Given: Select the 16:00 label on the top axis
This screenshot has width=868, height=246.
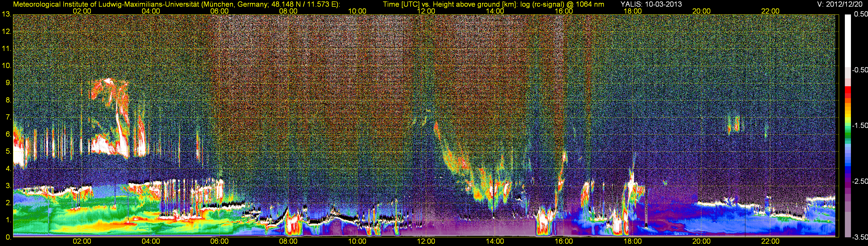Looking at the screenshot, I should click(x=564, y=11).
